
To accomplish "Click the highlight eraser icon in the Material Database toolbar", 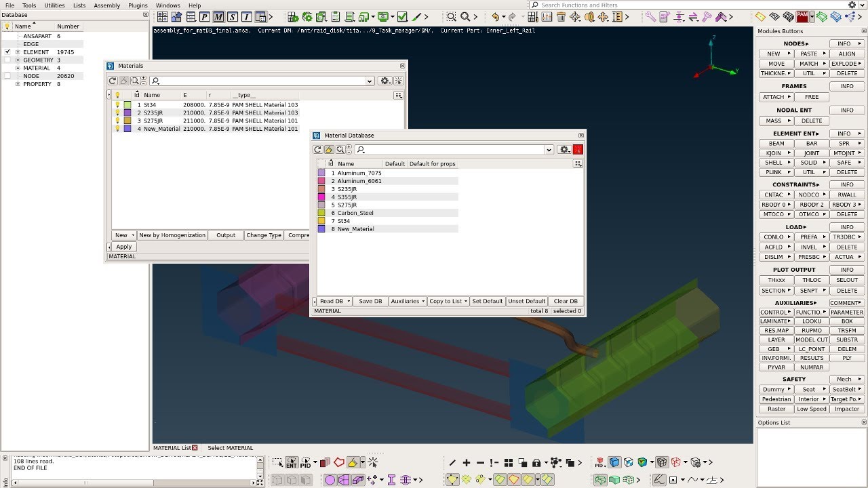I will tap(329, 150).
